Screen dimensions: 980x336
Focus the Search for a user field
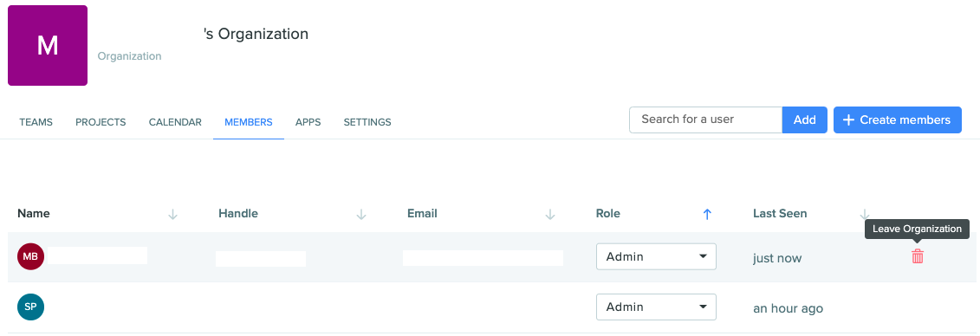click(x=705, y=120)
